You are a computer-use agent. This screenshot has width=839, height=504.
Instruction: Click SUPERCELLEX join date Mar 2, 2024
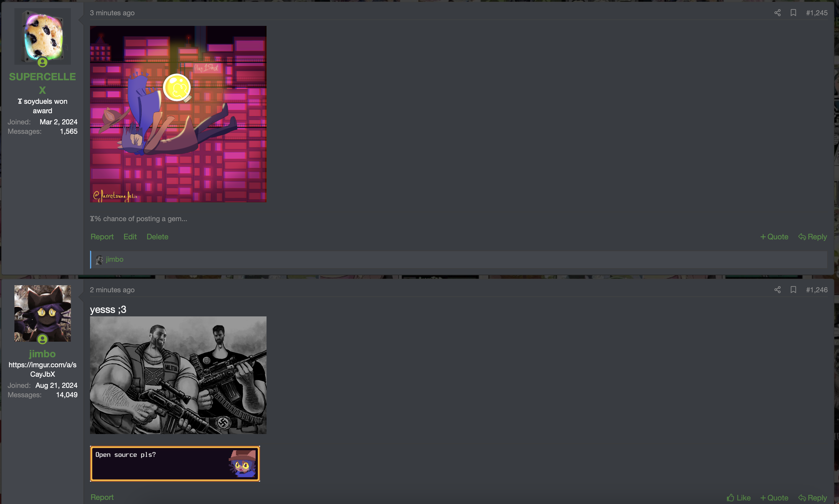coord(59,122)
